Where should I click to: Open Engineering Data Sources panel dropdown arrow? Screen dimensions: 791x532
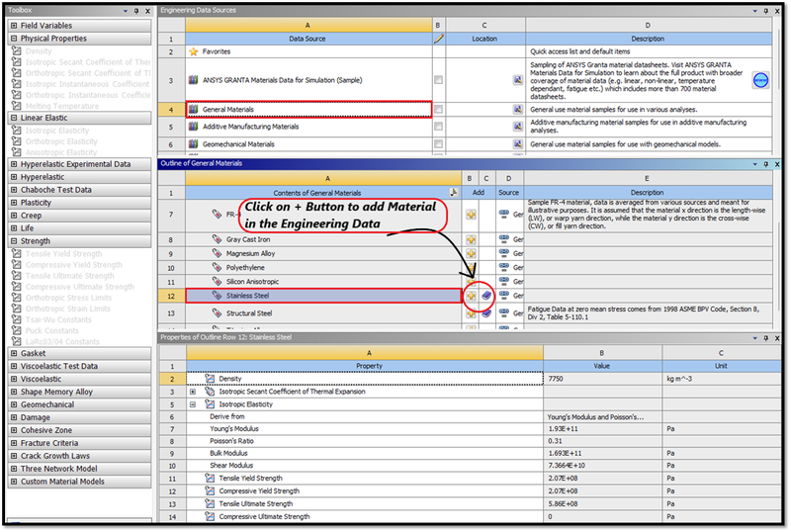pyautogui.click(x=754, y=11)
